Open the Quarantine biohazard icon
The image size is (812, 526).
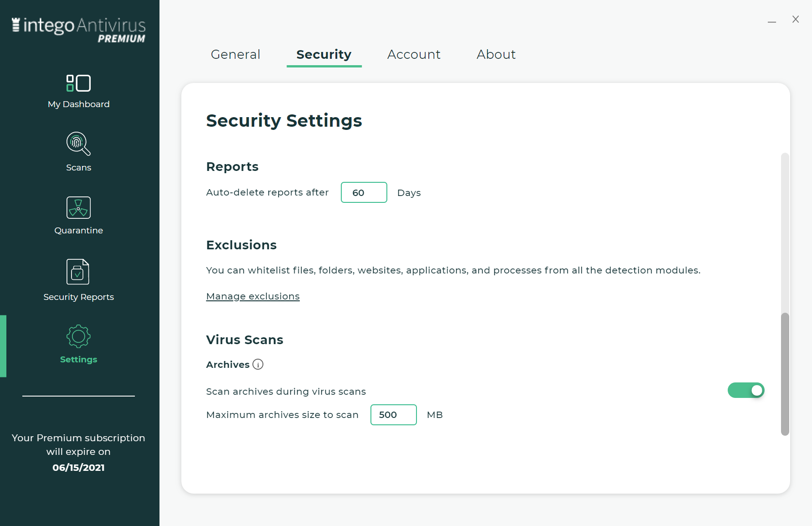click(78, 208)
